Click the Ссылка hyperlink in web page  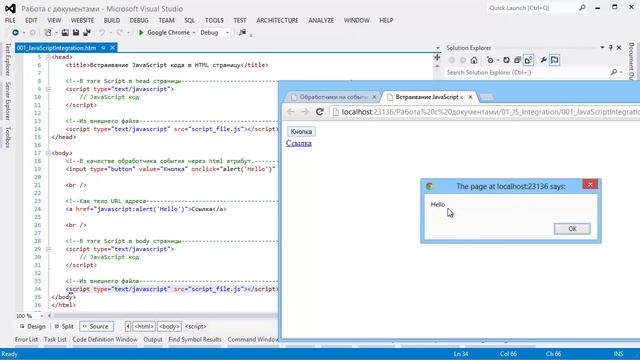pos(299,143)
